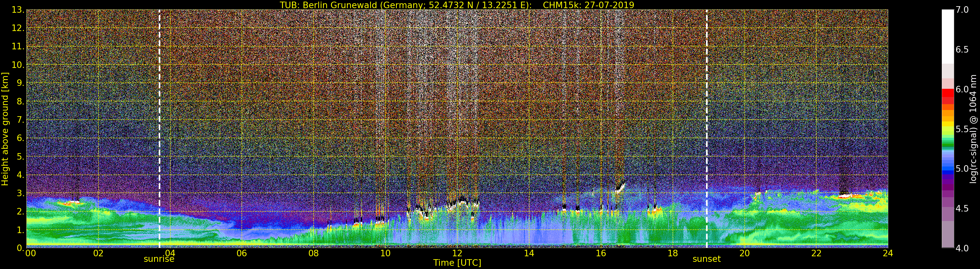Click the '6.' height tick label
This screenshot has width=980, height=269.
pyautogui.click(x=20, y=138)
